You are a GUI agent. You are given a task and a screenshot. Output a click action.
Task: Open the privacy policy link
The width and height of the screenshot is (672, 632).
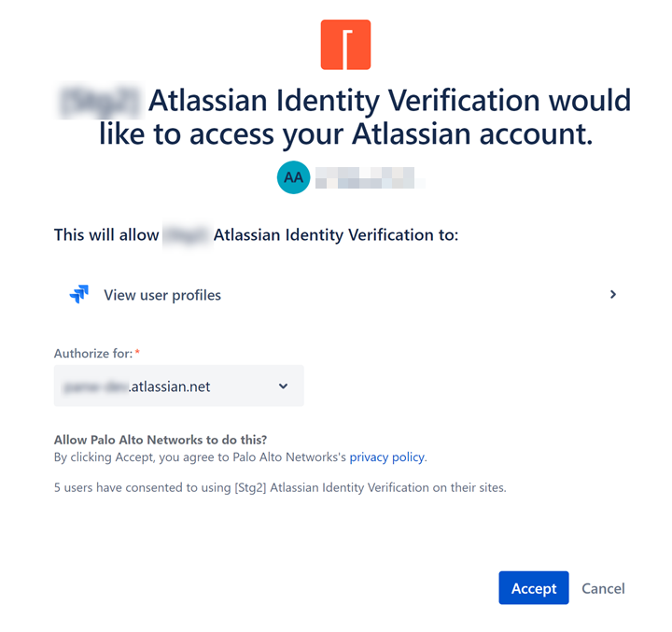coord(386,457)
